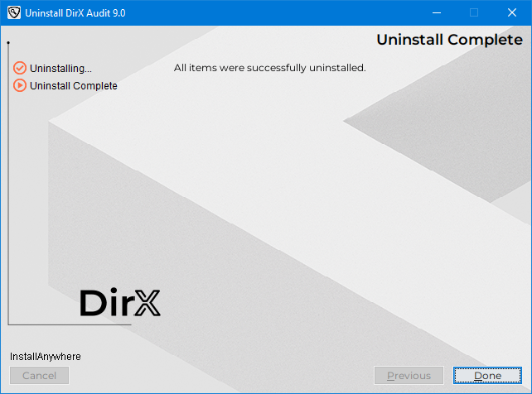Click the DirX shield icon in title bar

point(13,13)
